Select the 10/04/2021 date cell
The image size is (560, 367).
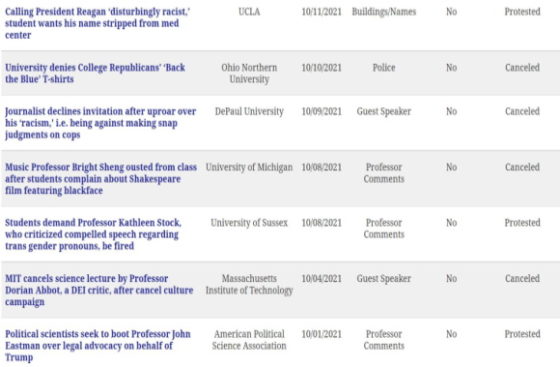[321, 278]
